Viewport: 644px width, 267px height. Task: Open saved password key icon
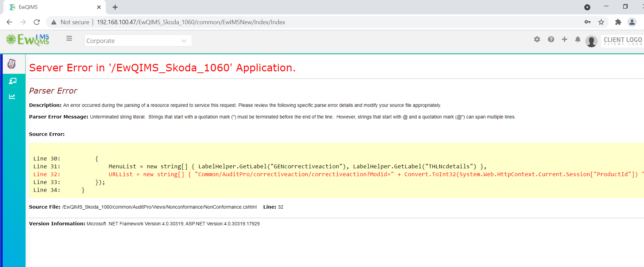[587, 22]
